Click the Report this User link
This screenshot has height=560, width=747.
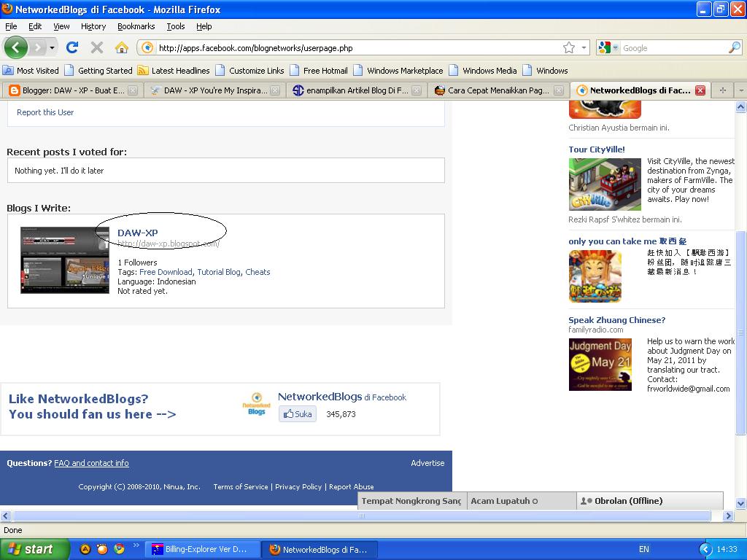(x=45, y=112)
